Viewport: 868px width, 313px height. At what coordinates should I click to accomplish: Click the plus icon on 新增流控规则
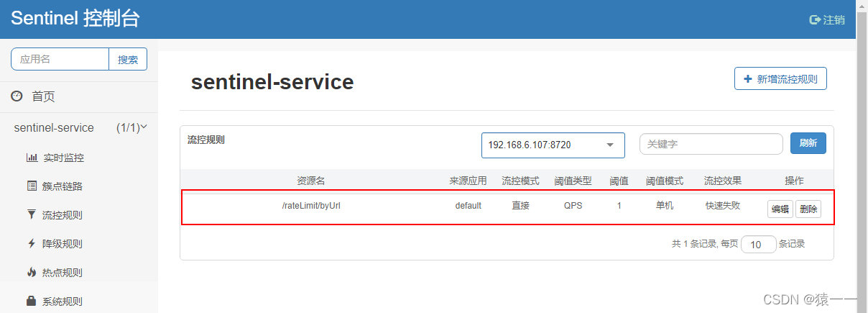click(748, 79)
